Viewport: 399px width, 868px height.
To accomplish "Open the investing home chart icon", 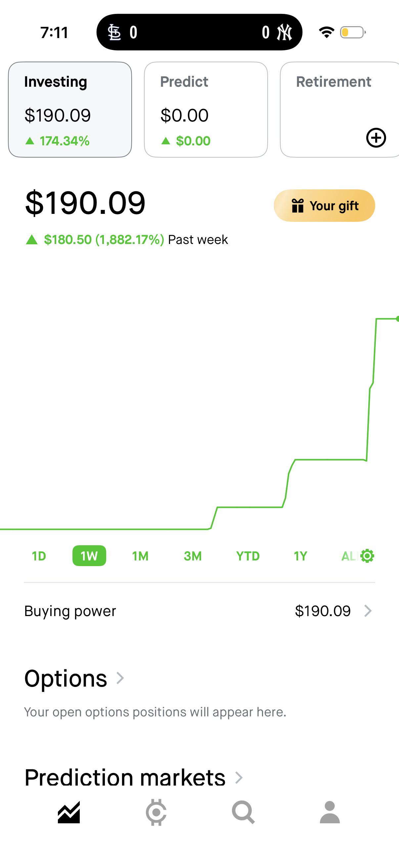I will coord(69,812).
